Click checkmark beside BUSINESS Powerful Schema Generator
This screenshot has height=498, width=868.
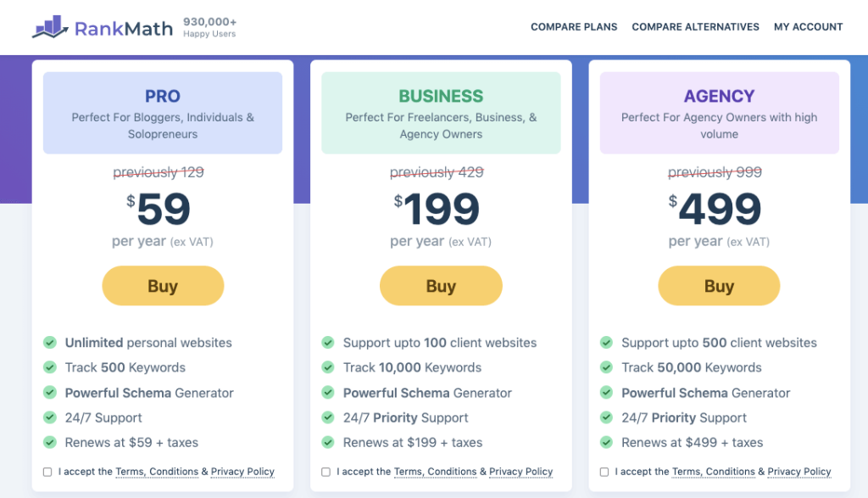point(328,393)
